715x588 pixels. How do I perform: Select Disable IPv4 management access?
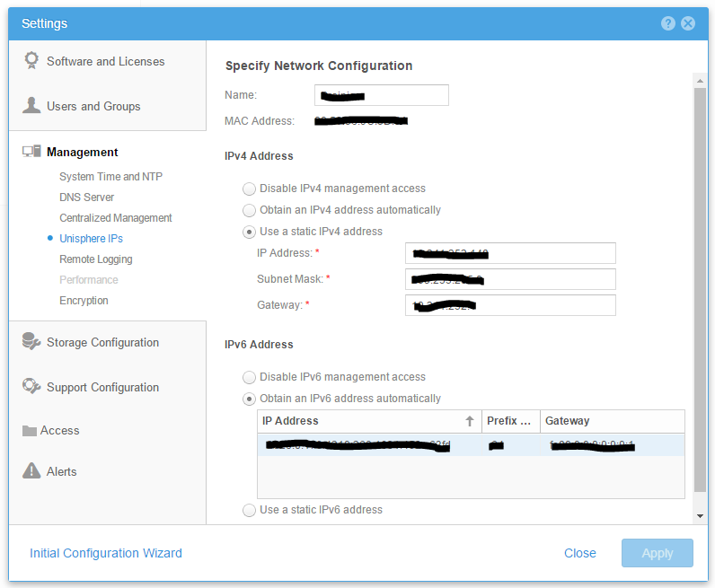tap(249, 189)
